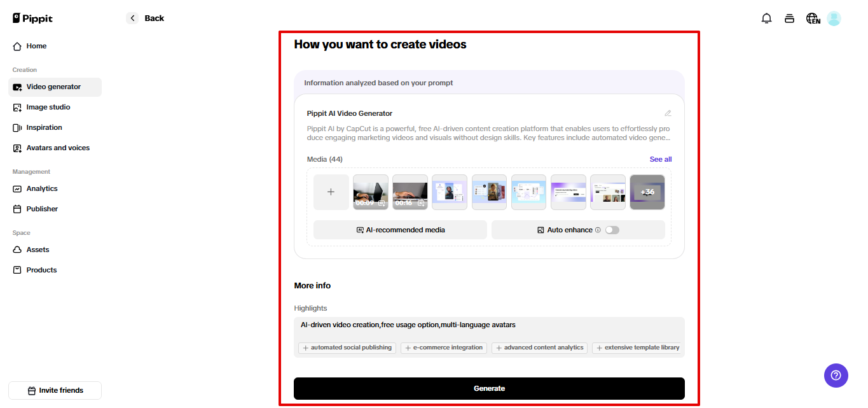This screenshot has height=408, width=868.
Task: Open Image studio from the sidebar
Action: coord(48,107)
